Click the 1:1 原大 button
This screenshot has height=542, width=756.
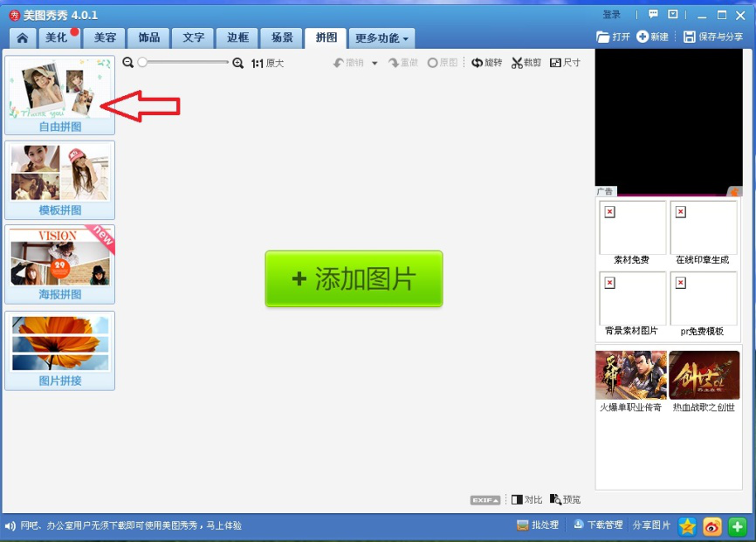click(x=268, y=63)
